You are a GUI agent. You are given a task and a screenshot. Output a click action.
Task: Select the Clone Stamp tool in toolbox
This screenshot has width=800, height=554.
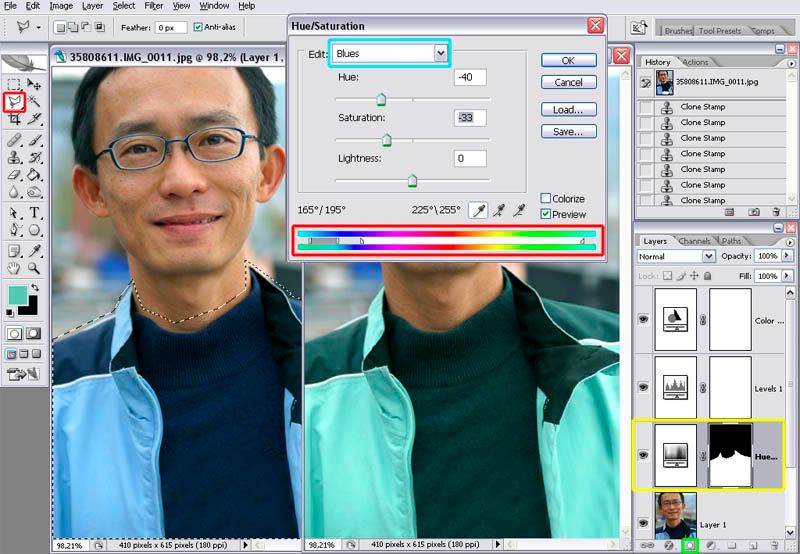point(14,157)
